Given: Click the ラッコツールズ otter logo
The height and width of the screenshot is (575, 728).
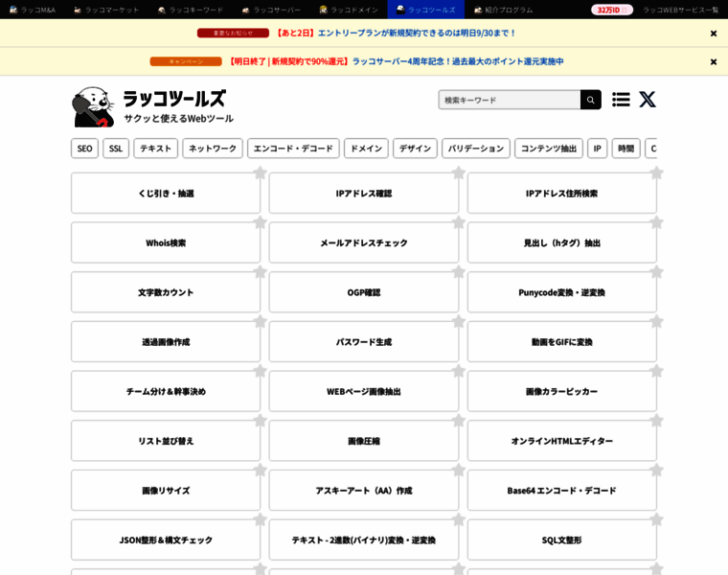Looking at the screenshot, I should point(152,106).
